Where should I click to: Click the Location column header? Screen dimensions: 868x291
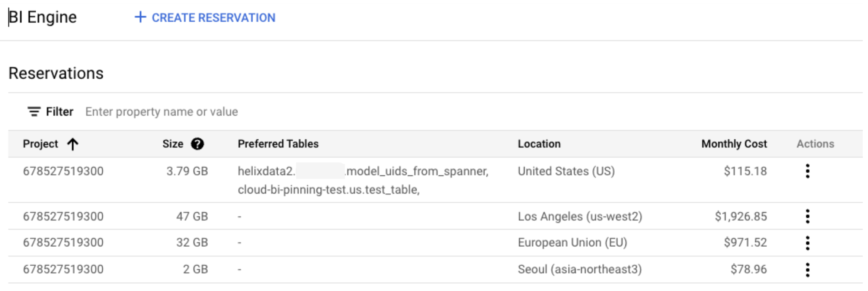(x=539, y=144)
